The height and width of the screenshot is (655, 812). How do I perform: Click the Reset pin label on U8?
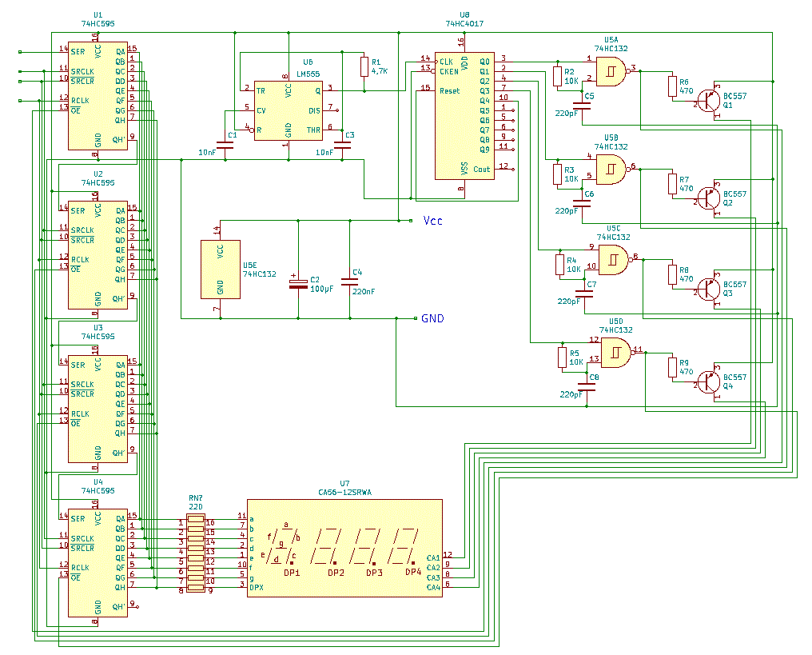tap(449, 90)
